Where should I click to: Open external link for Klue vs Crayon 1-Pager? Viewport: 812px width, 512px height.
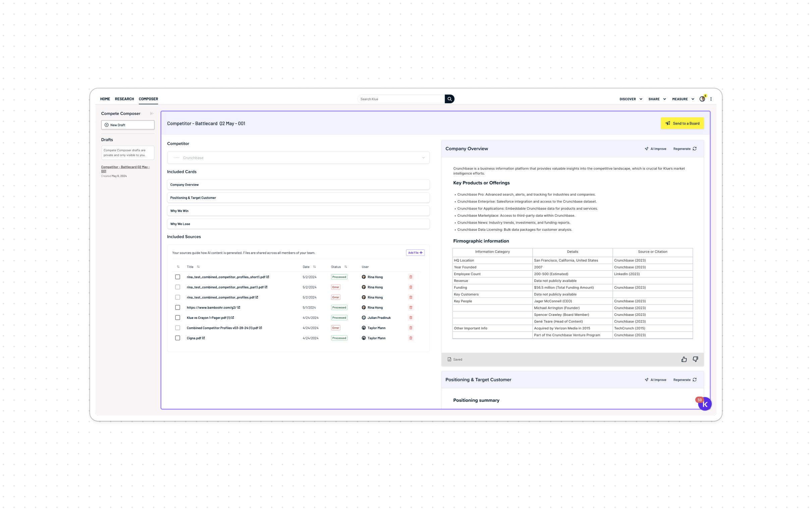point(233,317)
